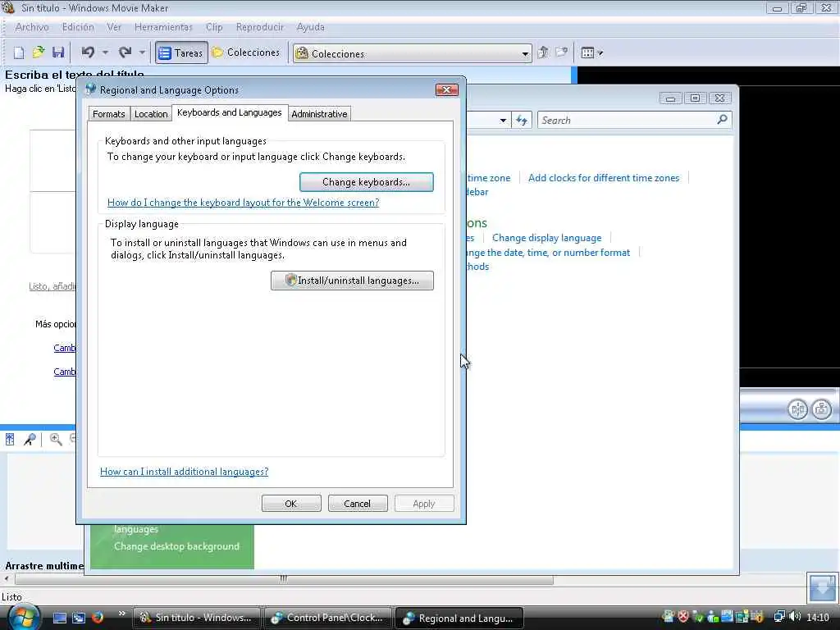Click the Listo, añadir título link
Viewport: 840px width, 630px height.
[x=52, y=286]
